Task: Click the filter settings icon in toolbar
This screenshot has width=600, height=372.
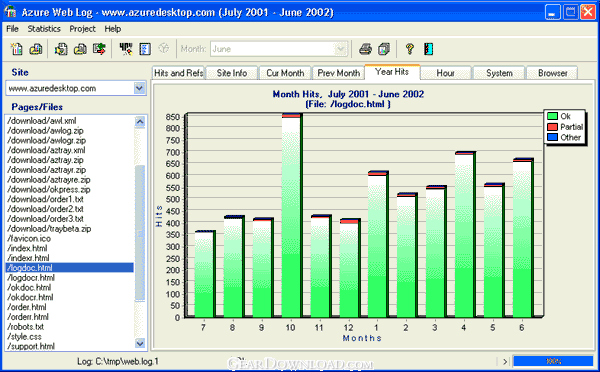Action: [126, 49]
